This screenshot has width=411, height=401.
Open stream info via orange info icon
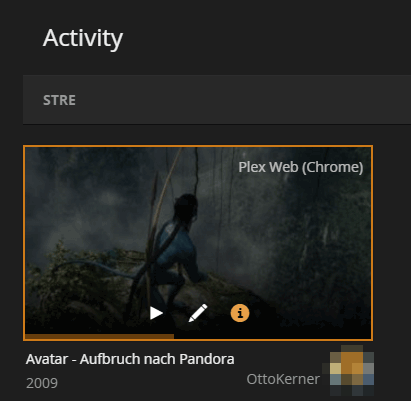click(240, 313)
